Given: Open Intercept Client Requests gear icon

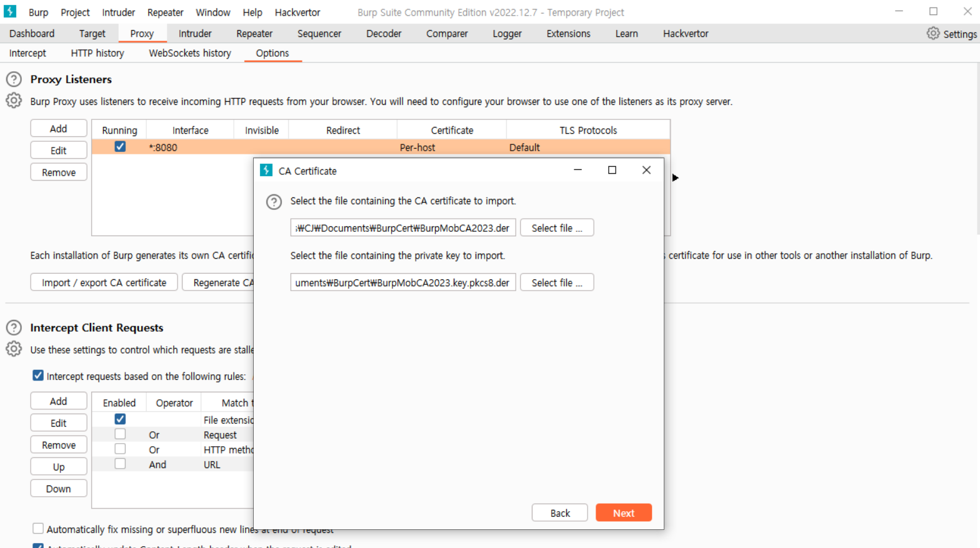Looking at the screenshot, I should (x=14, y=349).
